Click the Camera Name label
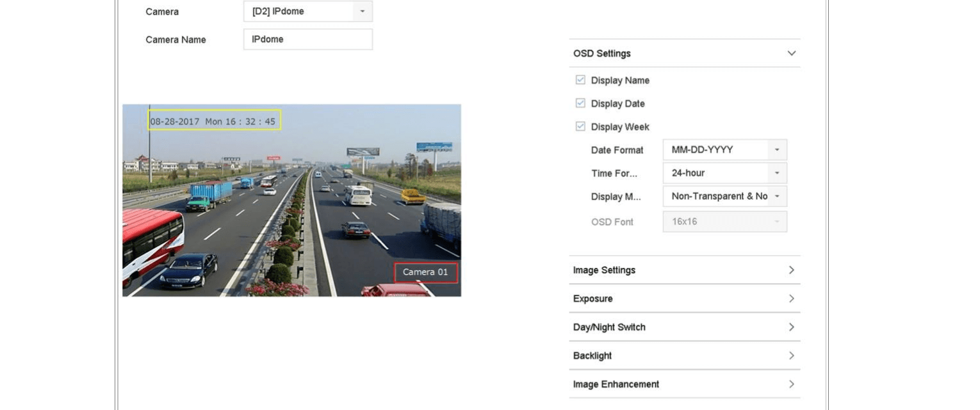The width and height of the screenshot is (980, 410). (176, 40)
